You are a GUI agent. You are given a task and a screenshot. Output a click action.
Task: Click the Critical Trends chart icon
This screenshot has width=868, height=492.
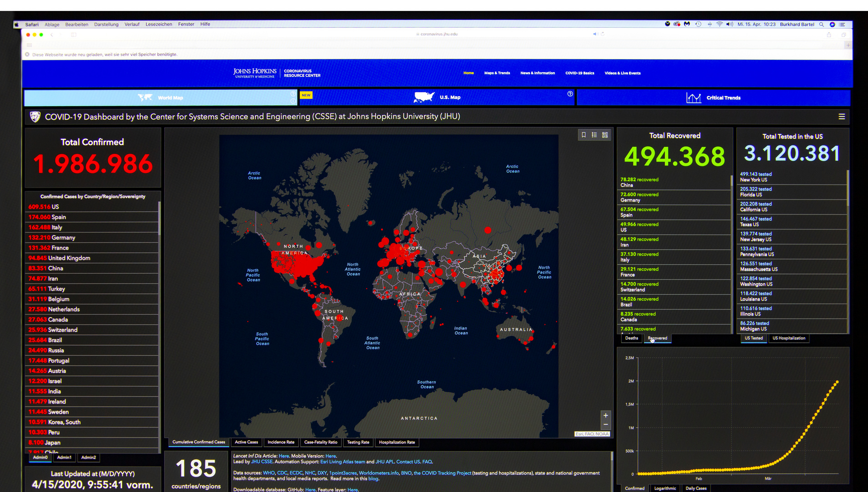click(694, 97)
